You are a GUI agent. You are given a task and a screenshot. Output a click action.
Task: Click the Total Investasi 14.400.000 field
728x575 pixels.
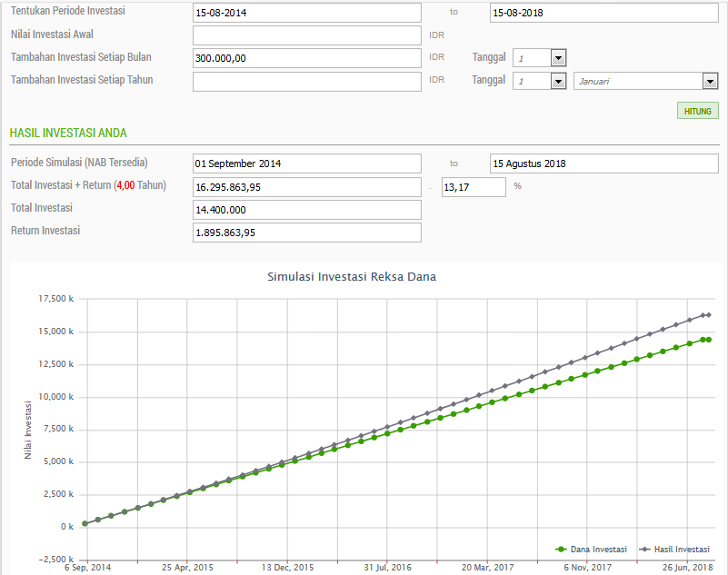coord(307,210)
